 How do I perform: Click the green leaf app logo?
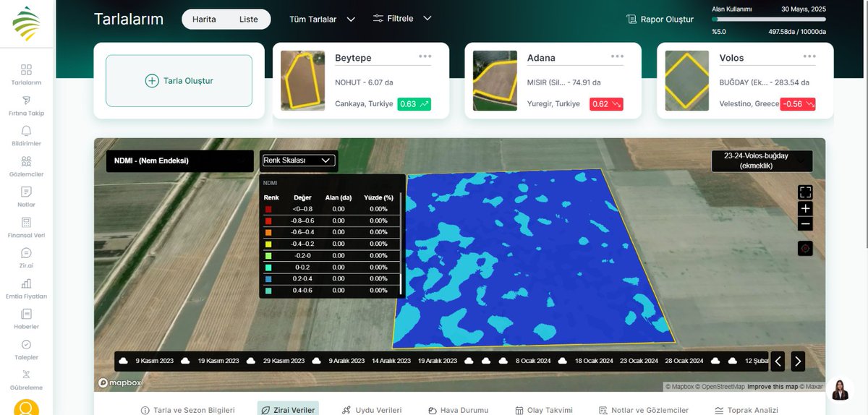[26, 24]
